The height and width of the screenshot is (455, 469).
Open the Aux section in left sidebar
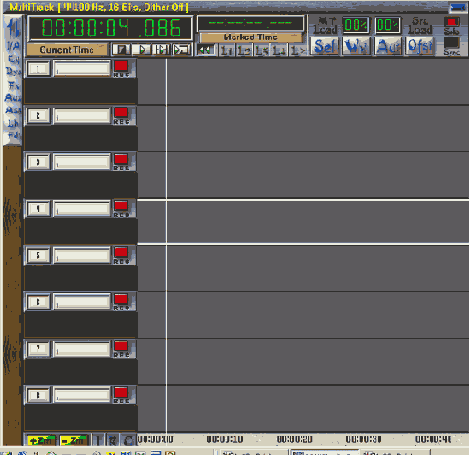(13, 98)
